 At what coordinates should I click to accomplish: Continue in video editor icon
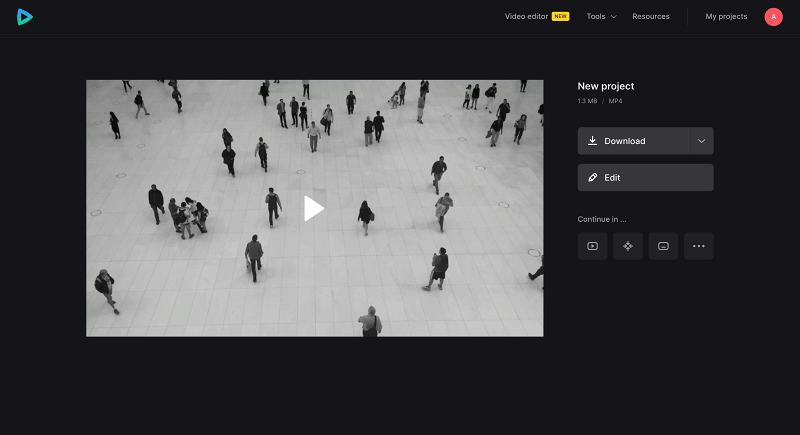(592, 246)
